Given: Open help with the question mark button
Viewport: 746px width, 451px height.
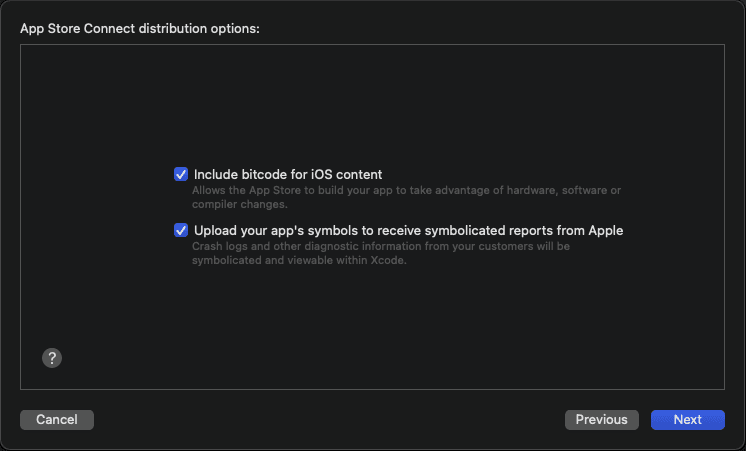Looking at the screenshot, I should click(52, 358).
